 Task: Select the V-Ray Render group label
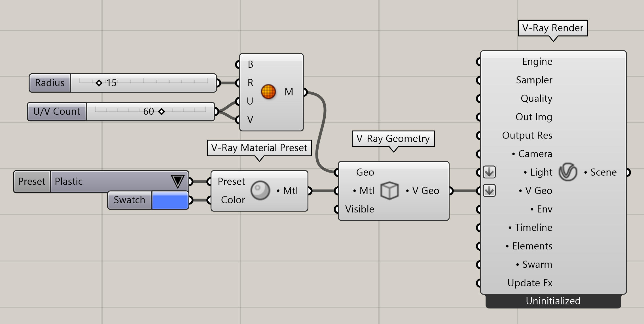[553, 28]
